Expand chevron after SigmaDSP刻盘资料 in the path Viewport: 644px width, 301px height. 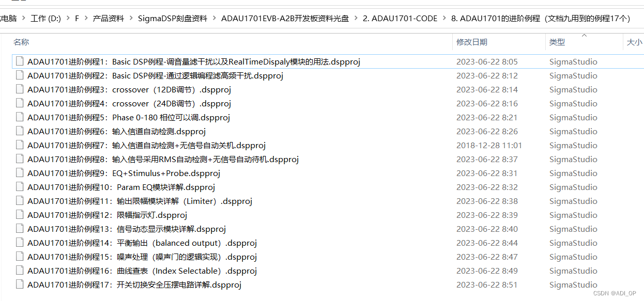[x=214, y=18]
